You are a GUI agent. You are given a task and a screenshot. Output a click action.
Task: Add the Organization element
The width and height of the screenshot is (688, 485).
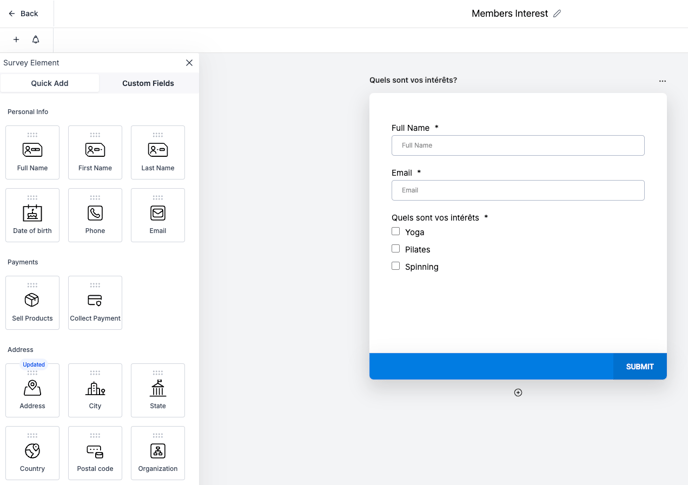(158, 453)
